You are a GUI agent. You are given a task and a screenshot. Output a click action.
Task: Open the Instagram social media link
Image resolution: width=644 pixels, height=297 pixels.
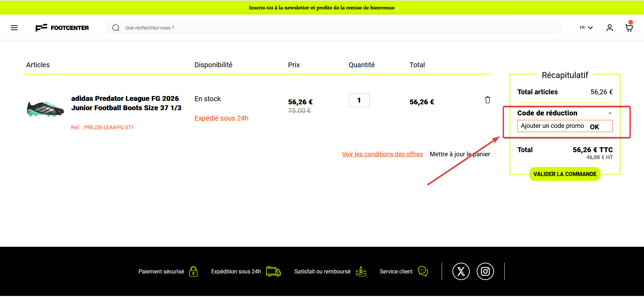point(485,271)
